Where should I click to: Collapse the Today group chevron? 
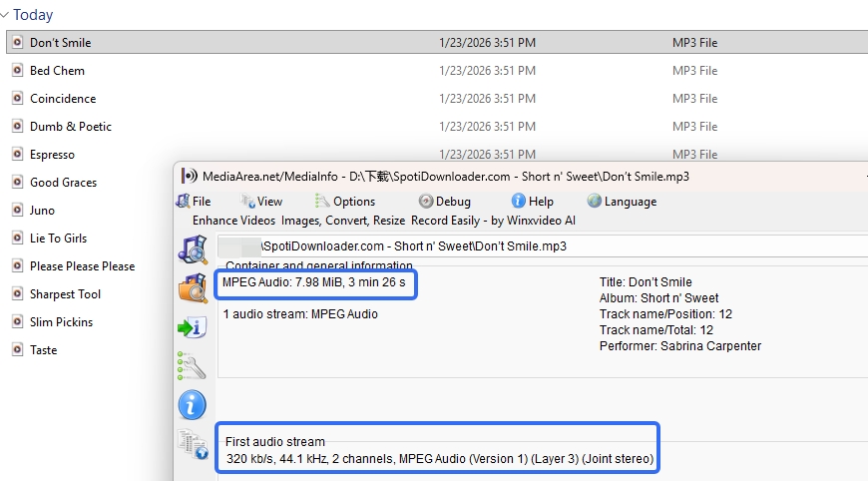4,15
